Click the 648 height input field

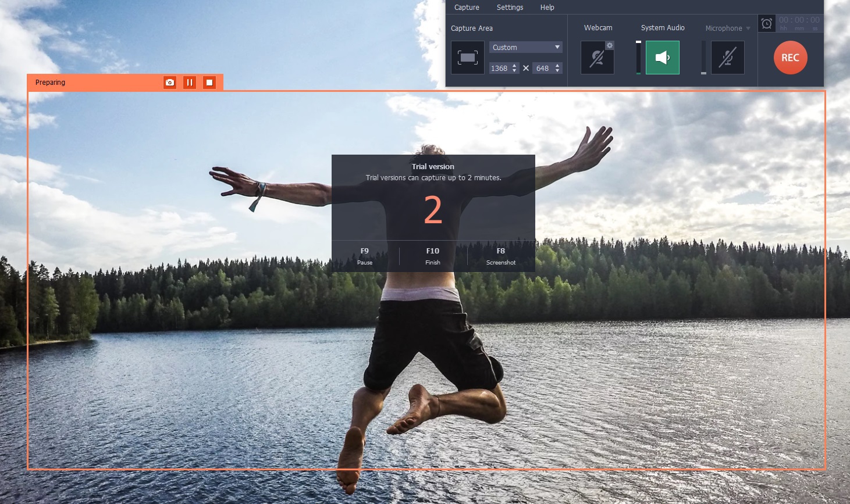[543, 68]
